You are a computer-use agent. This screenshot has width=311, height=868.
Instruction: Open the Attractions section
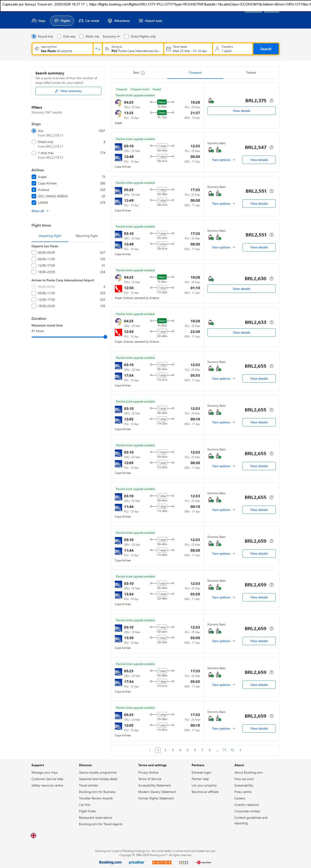(x=119, y=21)
